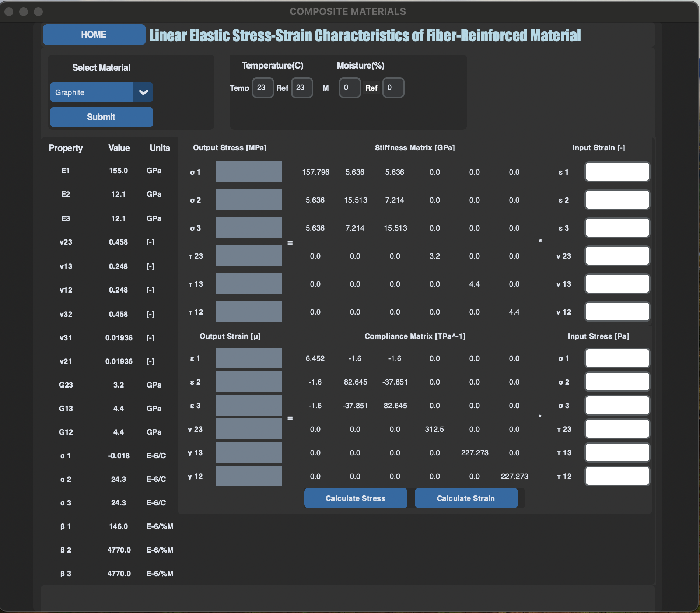Click the ε 3 output strain box

249,405
